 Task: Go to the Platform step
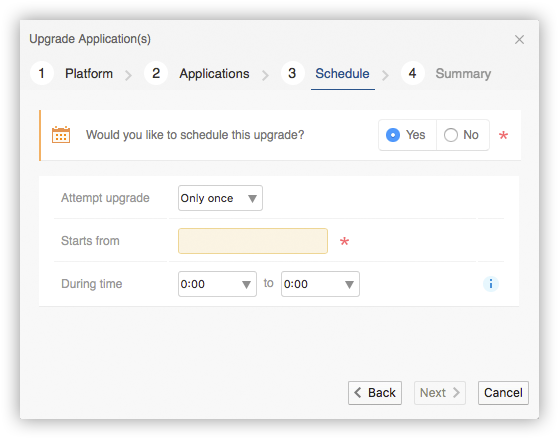(x=89, y=74)
